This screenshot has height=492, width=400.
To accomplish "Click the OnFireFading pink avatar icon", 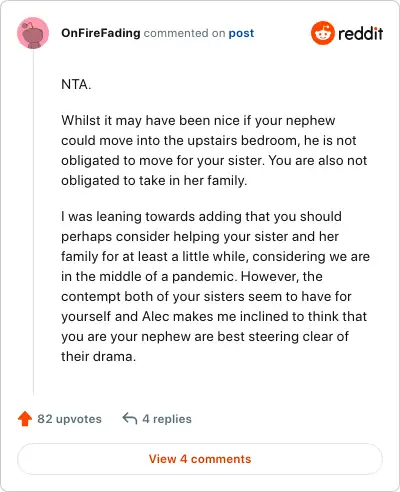I will [33, 33].
